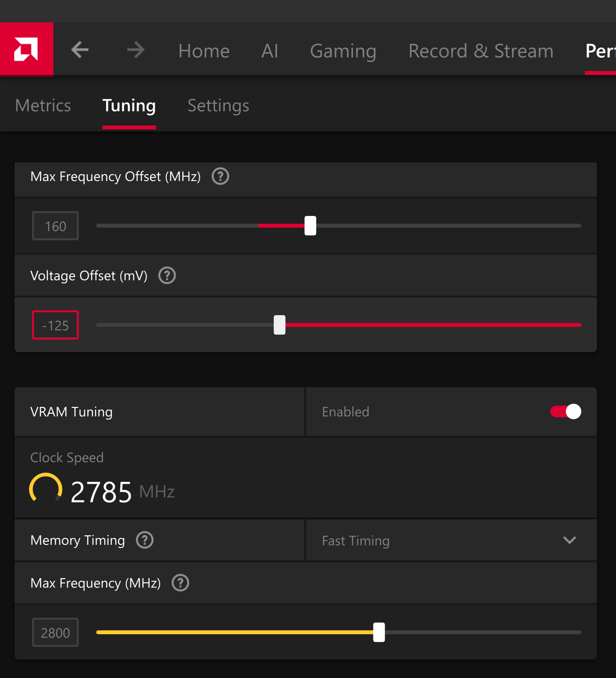
Task: Open help for Voltage Offset
Action: click(x=167, y=275)
